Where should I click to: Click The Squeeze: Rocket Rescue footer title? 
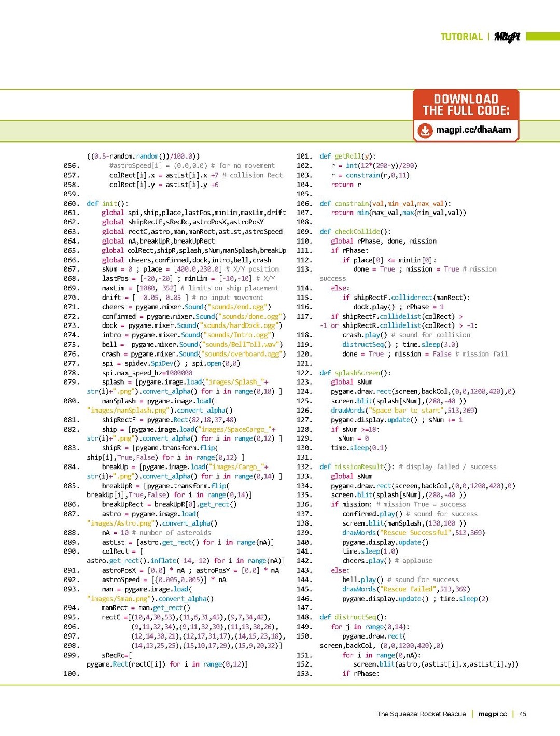[x=421, y=714]
